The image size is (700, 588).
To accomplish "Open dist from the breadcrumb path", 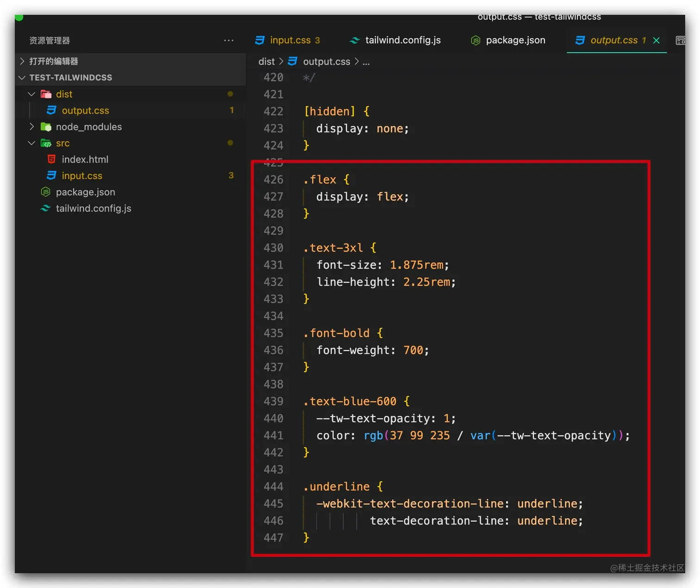I will pos(266,61).
